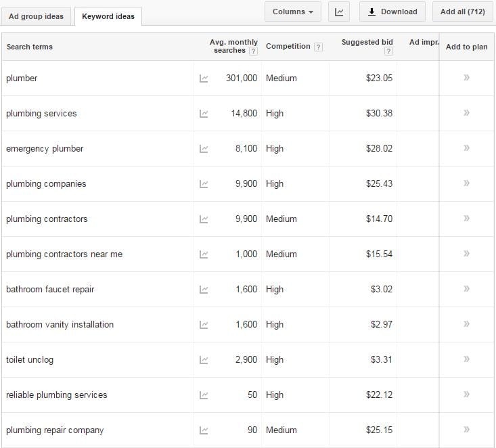View trend chart for bathroom vanity installation

coord(204,325)
